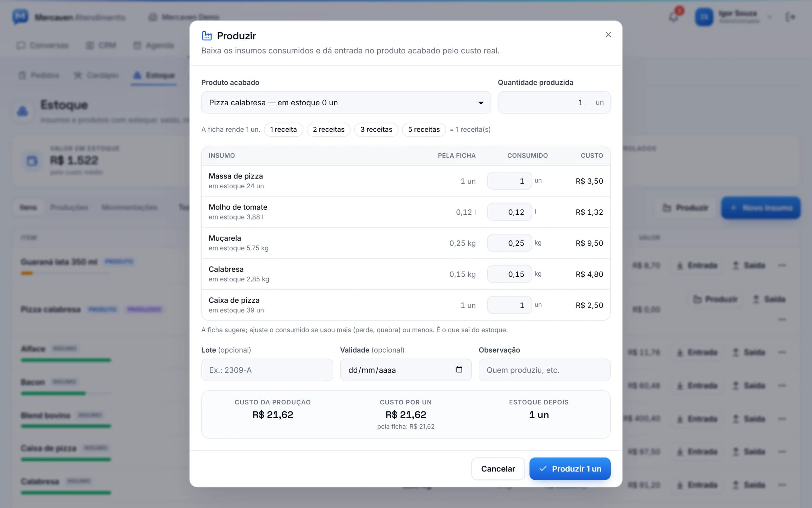Edit consumed amount for Molho de tomate
Screen dimensions: 812x508
tap(510, 212)
